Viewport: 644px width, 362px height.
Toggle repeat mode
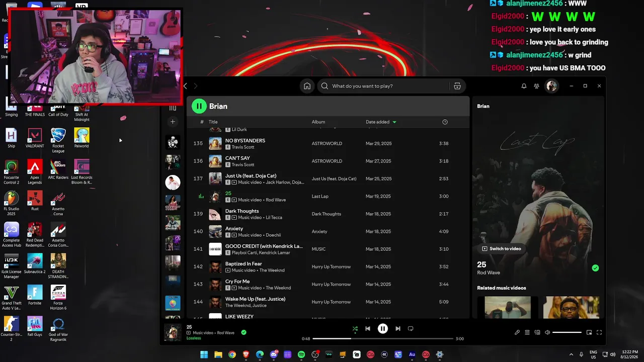[411, 329]
